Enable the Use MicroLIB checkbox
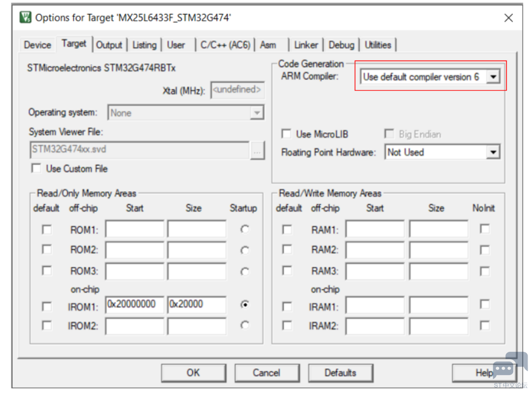 [x=286, y=134]
